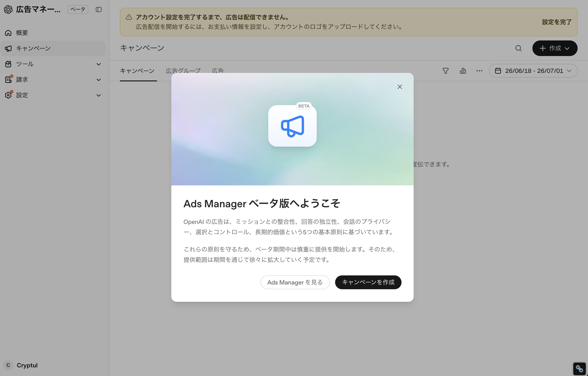Click the text アカウント設定を完了するまで、広告は配信できません。
588x376 pixels.
pos(213,17)
